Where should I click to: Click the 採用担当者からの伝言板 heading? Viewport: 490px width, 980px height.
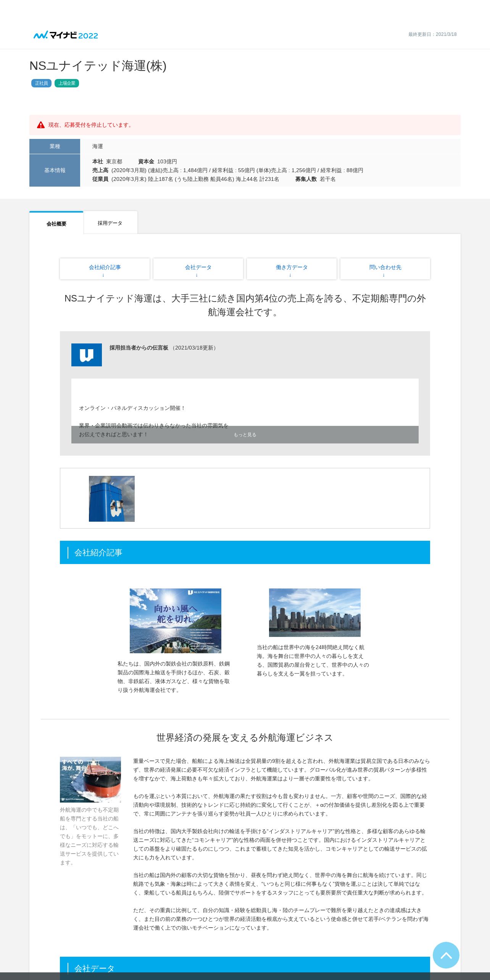(139, 348)
